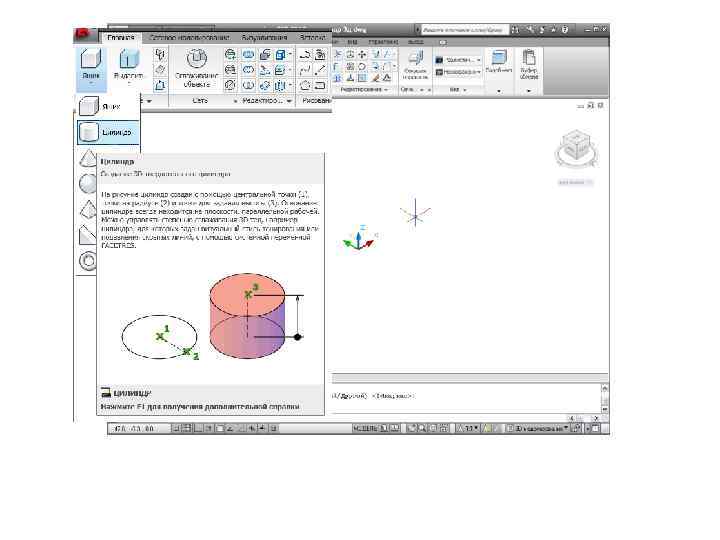Image resolution: width=720 pixels, height=540 pixels.
Task: Open the annotation scale dropdown
Action: coord(468,428)
